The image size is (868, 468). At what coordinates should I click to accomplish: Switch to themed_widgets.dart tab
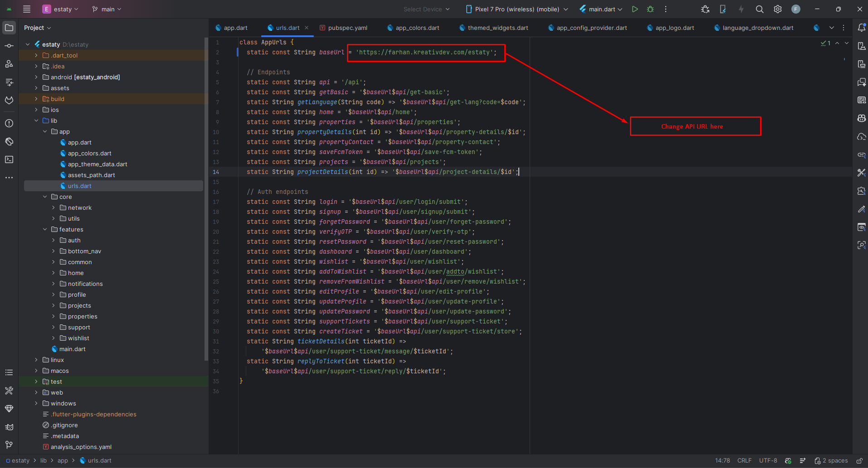click(493, 28)
